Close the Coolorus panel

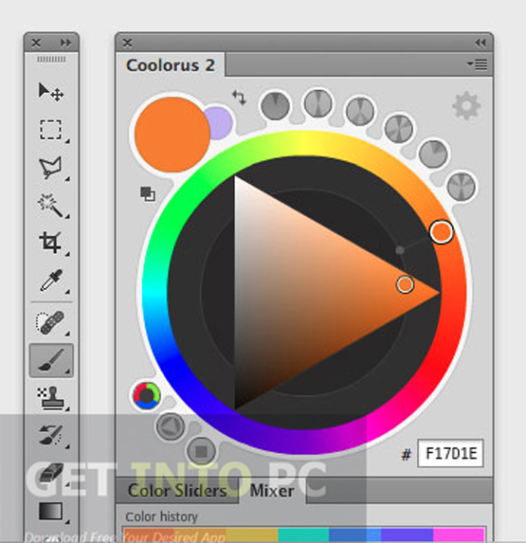point(127,43)
